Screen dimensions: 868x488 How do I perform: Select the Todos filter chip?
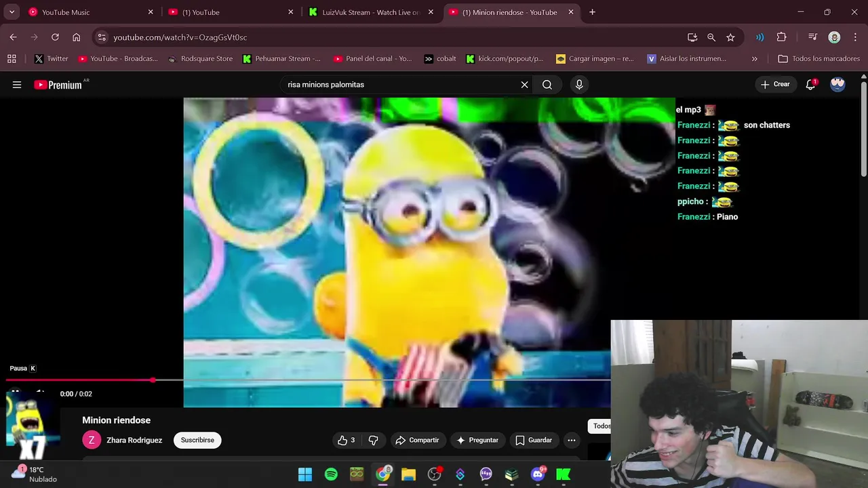(x=599, y=426)
